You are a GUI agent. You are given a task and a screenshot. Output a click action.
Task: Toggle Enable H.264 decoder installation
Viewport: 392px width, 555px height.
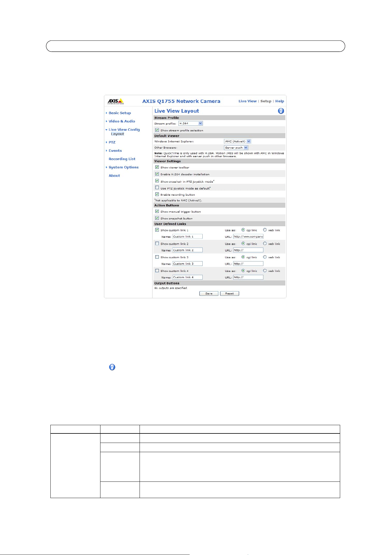[x=157, y=174]
